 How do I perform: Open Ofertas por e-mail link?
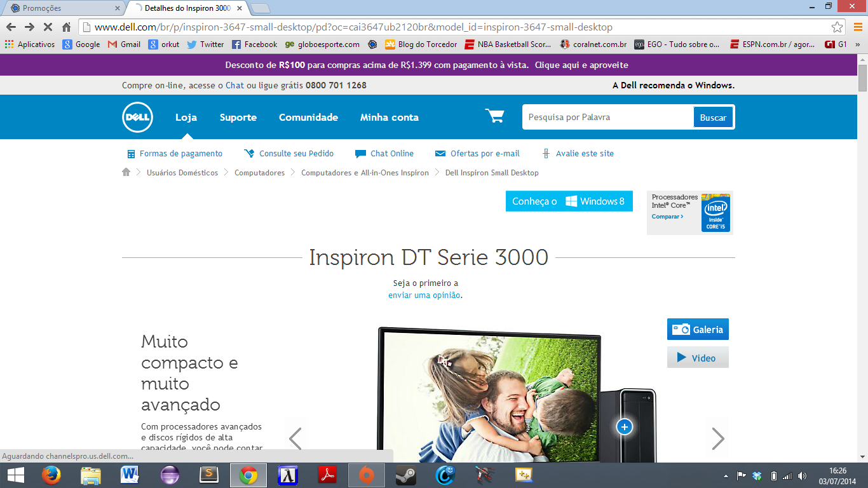477,153
